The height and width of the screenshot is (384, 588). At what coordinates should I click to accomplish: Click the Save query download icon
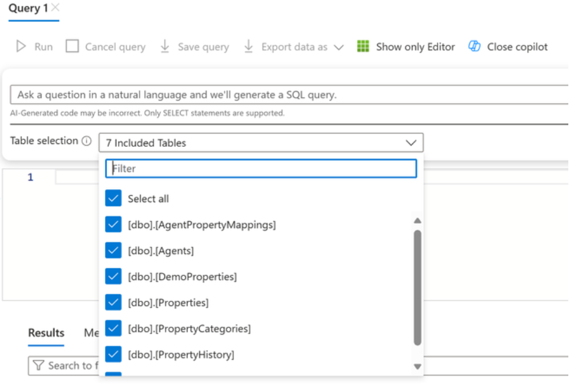tap(165, 47)
